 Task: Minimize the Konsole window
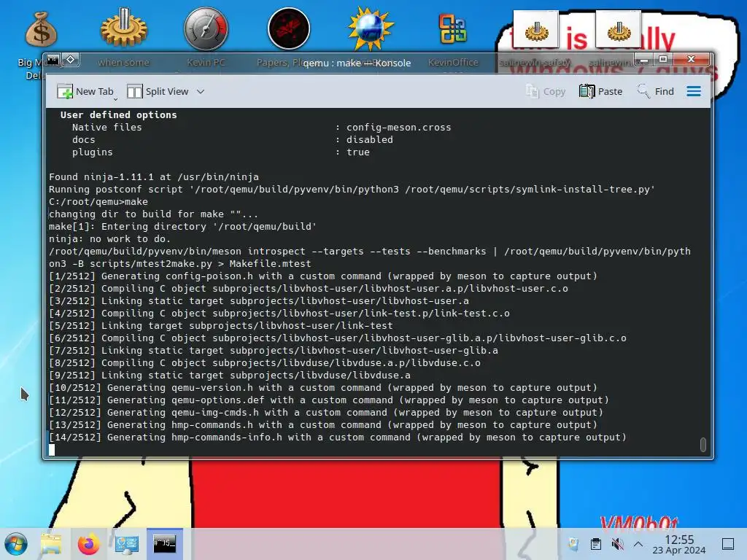tap(644, 60)
